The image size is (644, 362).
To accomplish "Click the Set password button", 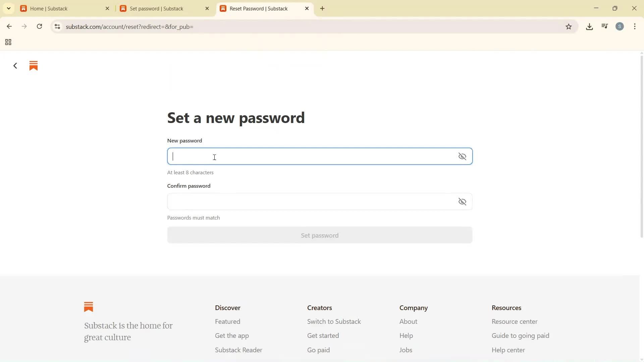I will pos(319,235).
